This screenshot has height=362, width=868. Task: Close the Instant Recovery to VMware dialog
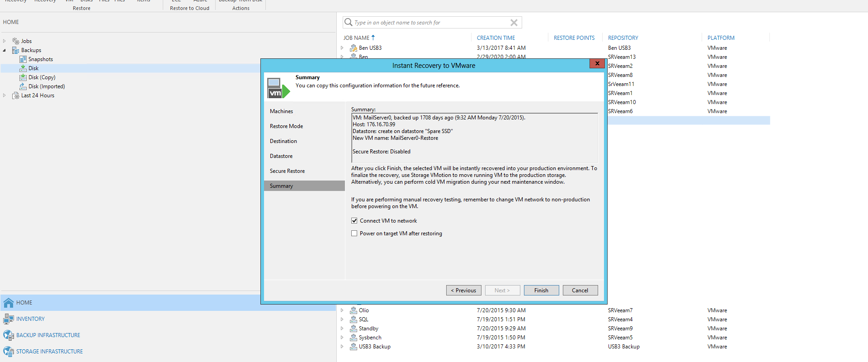point(597,63)
